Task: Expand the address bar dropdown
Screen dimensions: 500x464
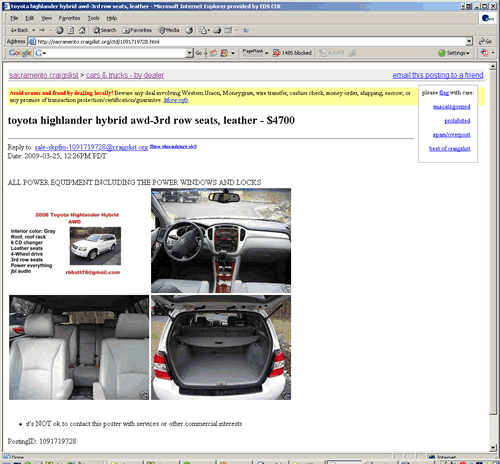Action: click(469, 42)
